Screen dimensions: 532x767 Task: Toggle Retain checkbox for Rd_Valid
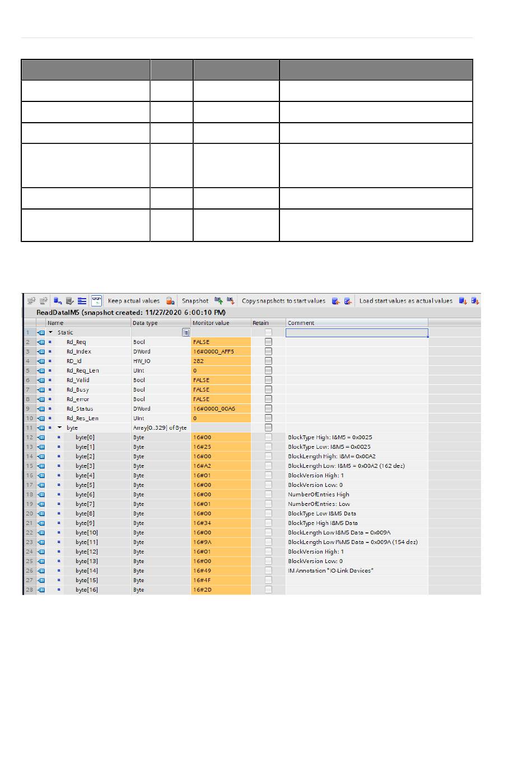[x=268, y=380]
